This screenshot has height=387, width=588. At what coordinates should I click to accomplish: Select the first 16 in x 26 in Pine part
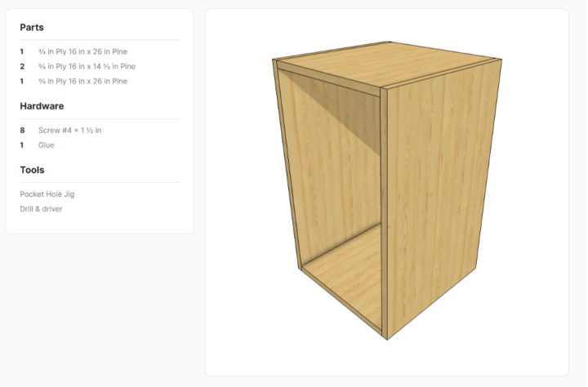point(82,51)
